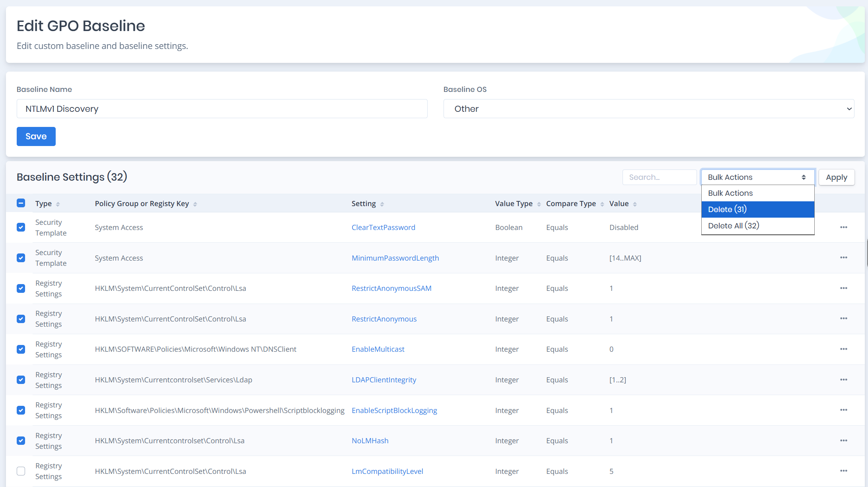Open three-dot menu for NoLMHash row
The image size is (868, 487).
click(x=843, y=440)
